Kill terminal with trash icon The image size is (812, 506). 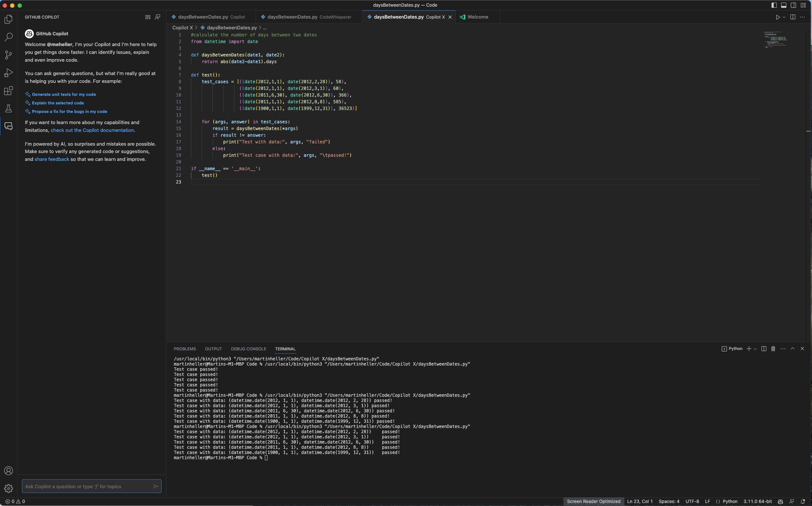(773, 349)
